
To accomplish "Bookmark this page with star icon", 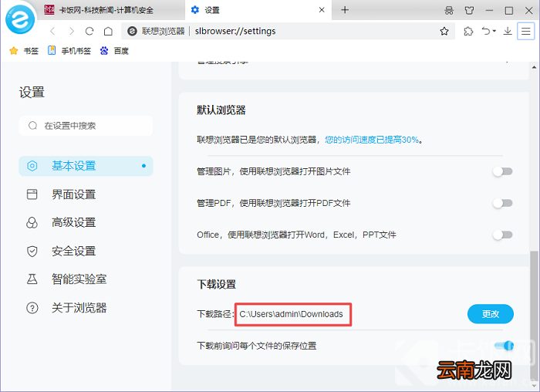I will click(444, 32).
